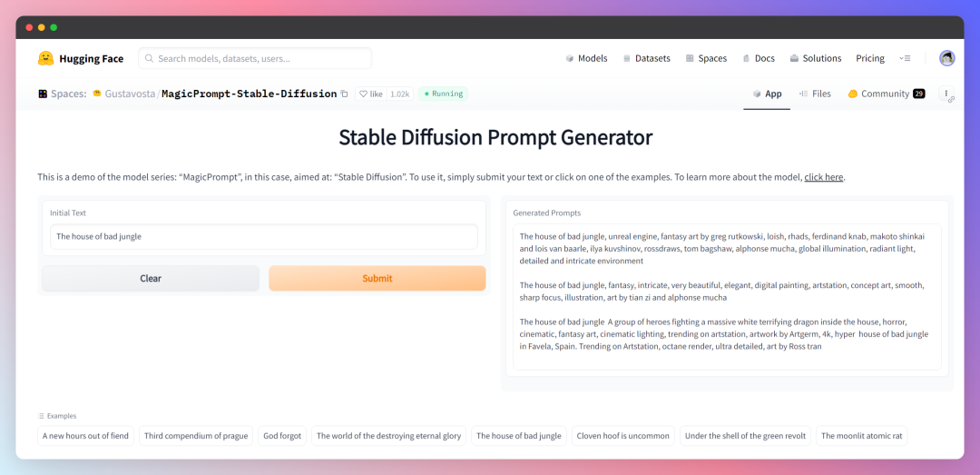Select example 'Third compendium of prague'
The image size is (980, 475).
coord(196,436)
